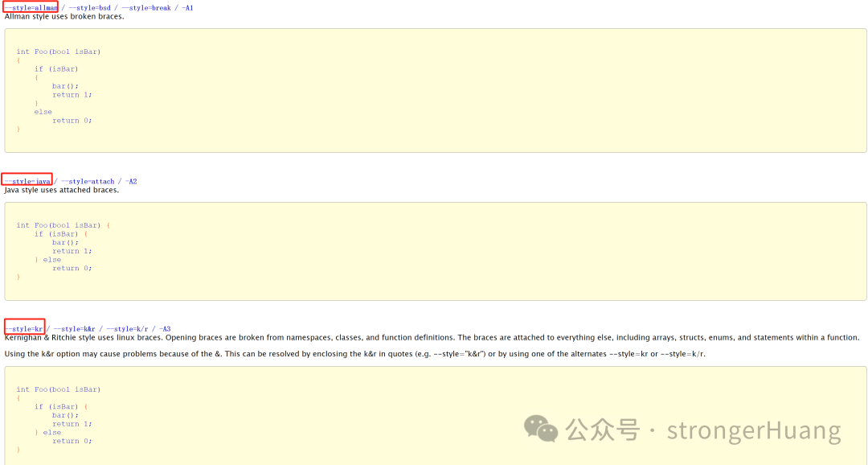Click "if (isBar) {" in the K&R code block
This screenshot has height=465, width=868.
(60, 407)
